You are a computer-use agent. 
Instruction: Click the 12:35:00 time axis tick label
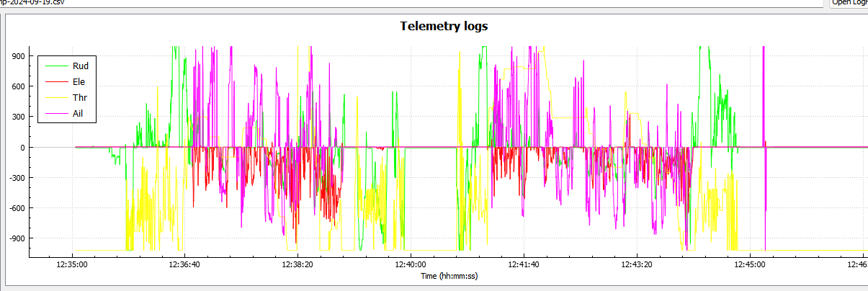(72, 264)
